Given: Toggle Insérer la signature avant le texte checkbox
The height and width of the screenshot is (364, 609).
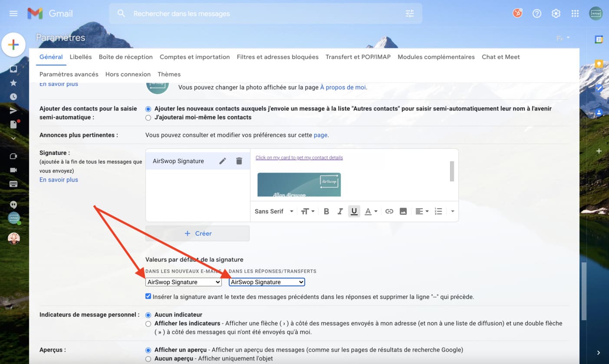Looking at the screenshot, I should click(x=148, y=297).
